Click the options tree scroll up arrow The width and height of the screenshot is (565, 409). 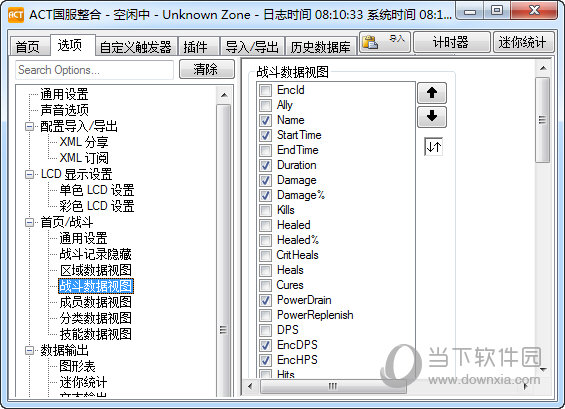point(224,95)
